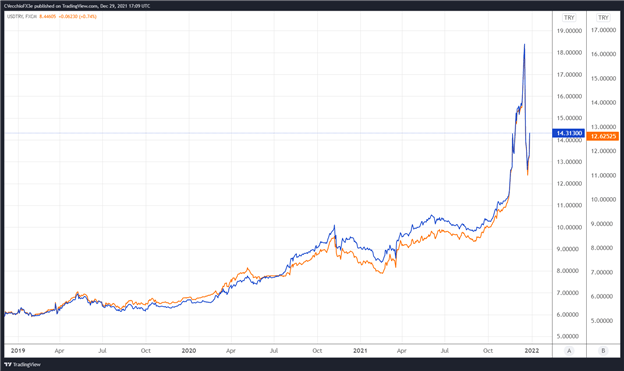The height and width of the screenshot is (371, 624).
Task: Click the TradingView logo at bottom left
Action: click(x=22, y=364)
